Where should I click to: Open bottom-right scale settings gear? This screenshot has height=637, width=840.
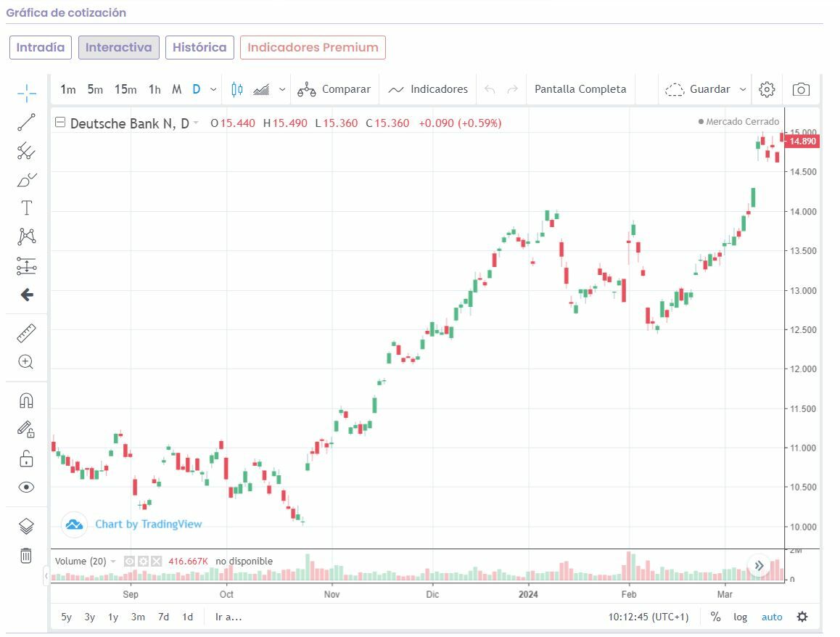[x=802, y=617]
